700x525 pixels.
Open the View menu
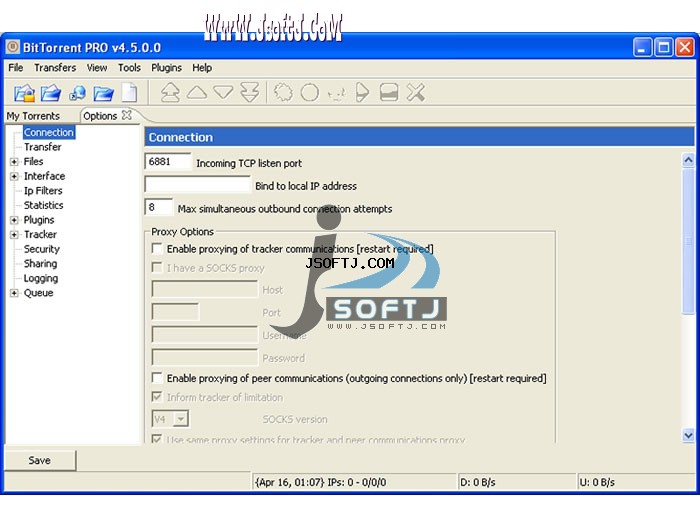coord(97,67)
